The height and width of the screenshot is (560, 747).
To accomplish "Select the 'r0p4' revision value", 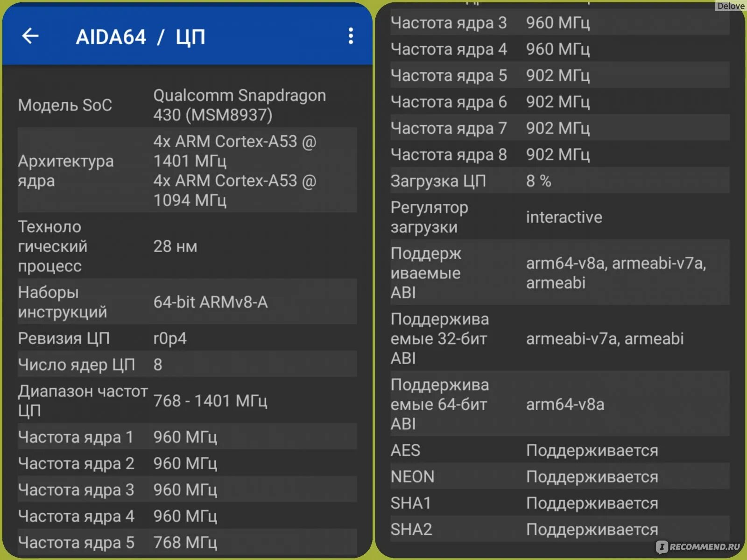I will pos(170,338).
